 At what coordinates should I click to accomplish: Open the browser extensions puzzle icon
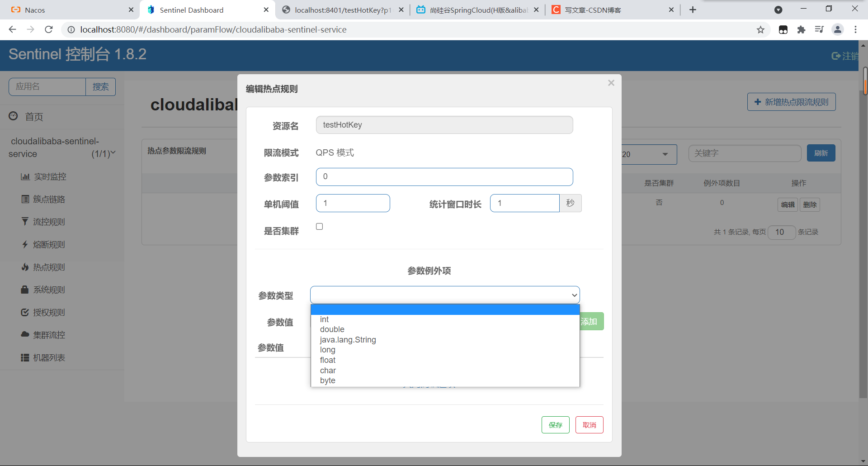801,29
